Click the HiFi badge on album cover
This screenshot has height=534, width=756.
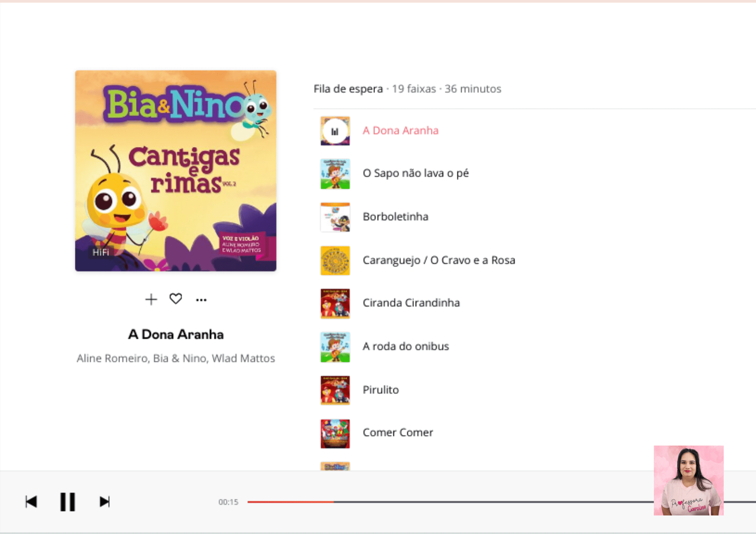(x=101, y=252)
